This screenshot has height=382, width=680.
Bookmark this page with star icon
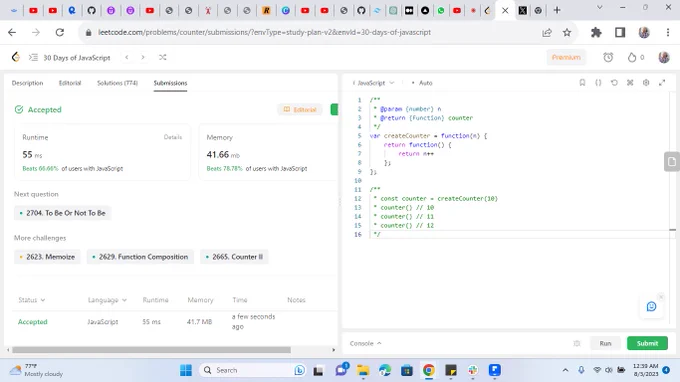(x=567, y=33)
